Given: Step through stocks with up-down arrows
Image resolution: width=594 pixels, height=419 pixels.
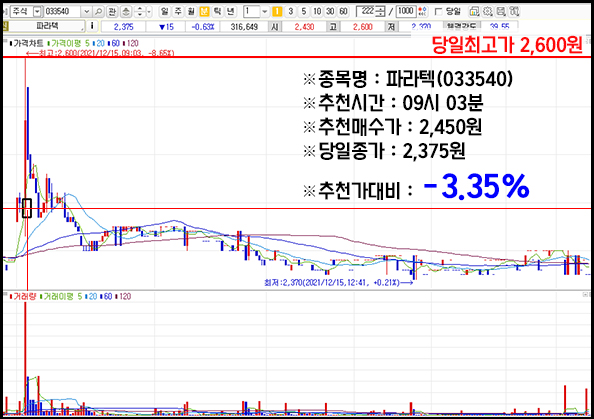Looking at the screenshot, I should click(139, 11).
